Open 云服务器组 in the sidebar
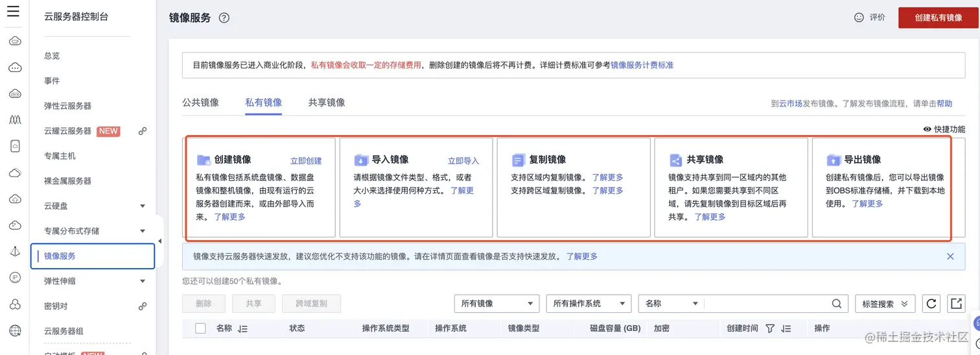Screen dimensions: 980x355 (64, 331)
